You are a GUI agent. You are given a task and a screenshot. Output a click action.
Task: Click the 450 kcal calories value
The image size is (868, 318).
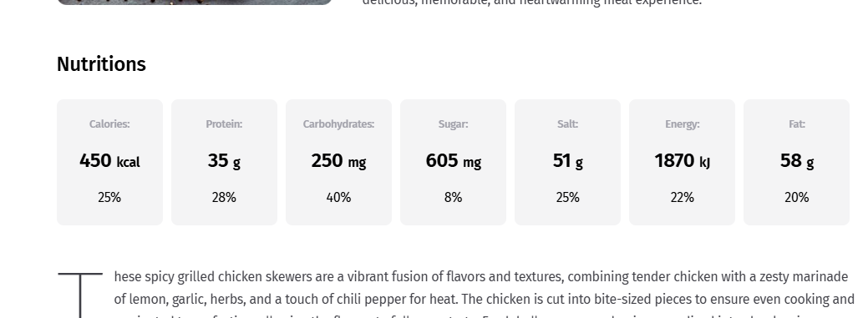(109, 161)
